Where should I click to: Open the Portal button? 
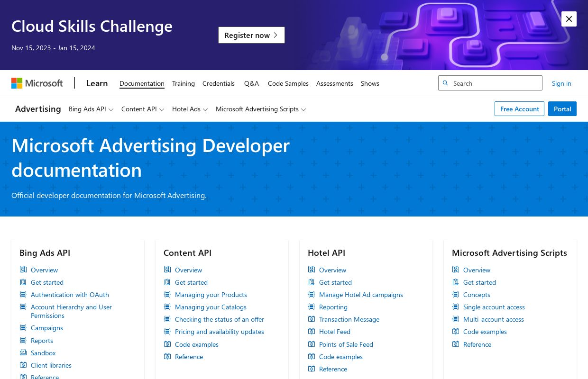(562, 109)
